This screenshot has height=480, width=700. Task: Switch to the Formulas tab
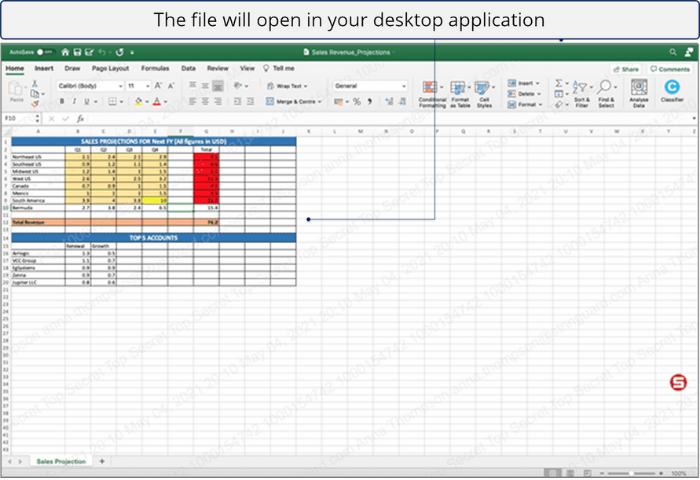(155, 68)
